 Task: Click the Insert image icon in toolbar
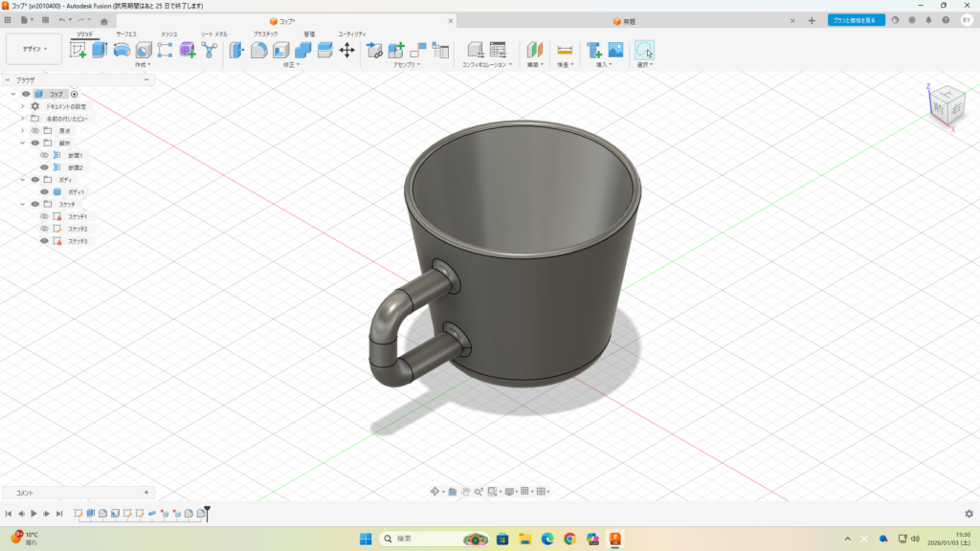tap(615, 50)
